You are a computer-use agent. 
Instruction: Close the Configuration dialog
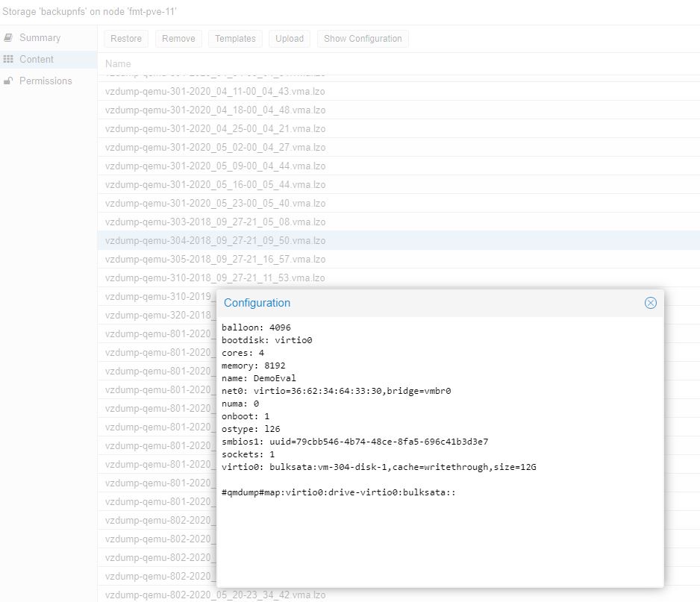tap(650, 303)
